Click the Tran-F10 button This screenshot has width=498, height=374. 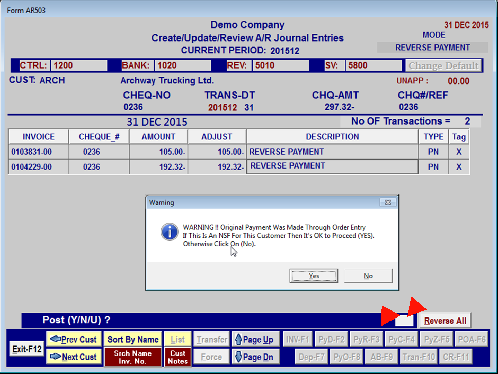419,357
